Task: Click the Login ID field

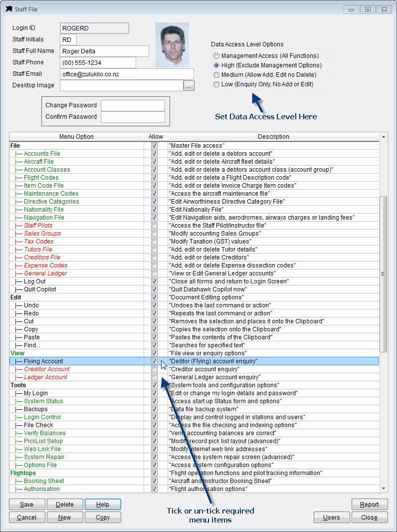Action: tap(94, 28)
